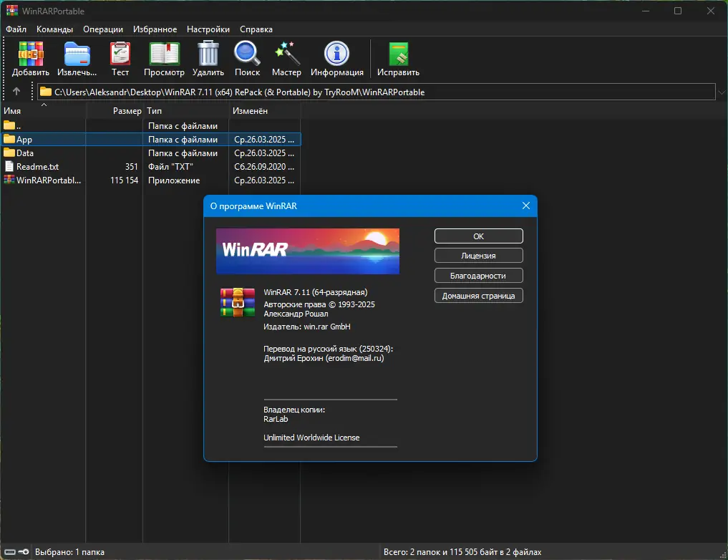Click the Извлечь (Extract) toolbar icon
The height and width of the screenshot is (560, 728).
tap(77, 54)
